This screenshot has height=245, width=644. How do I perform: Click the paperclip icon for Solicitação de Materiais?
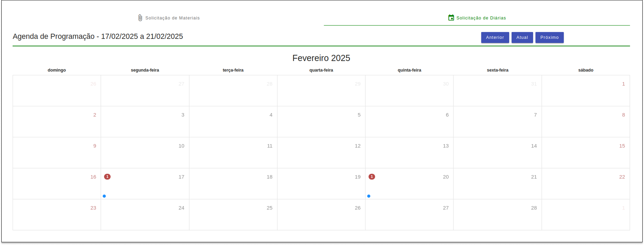[140, 18]
